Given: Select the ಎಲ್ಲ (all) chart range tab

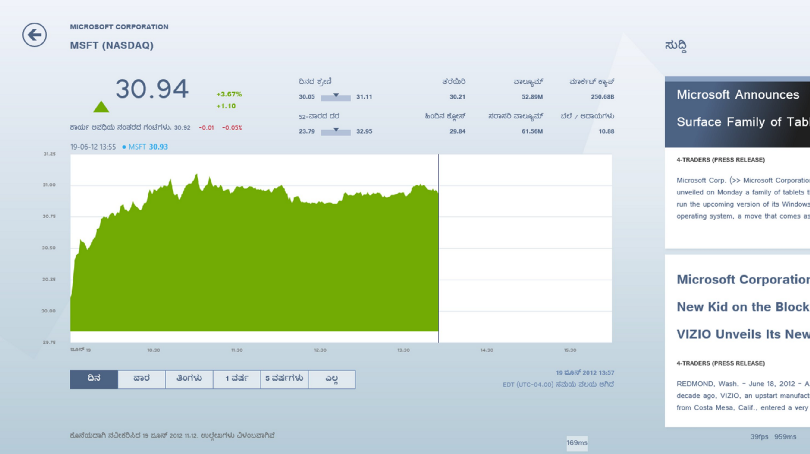Looking at the screenshot, I should click(332, 379).
